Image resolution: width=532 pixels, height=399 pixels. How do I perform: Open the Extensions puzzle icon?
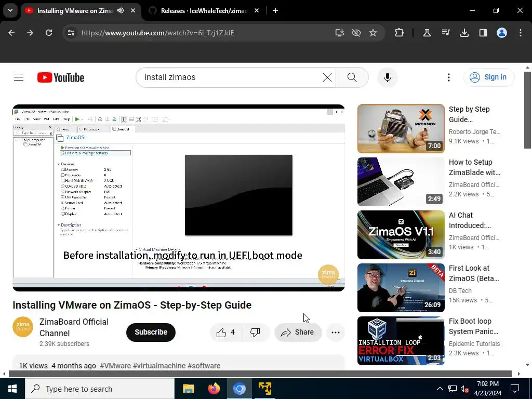[x=400, y=33]
